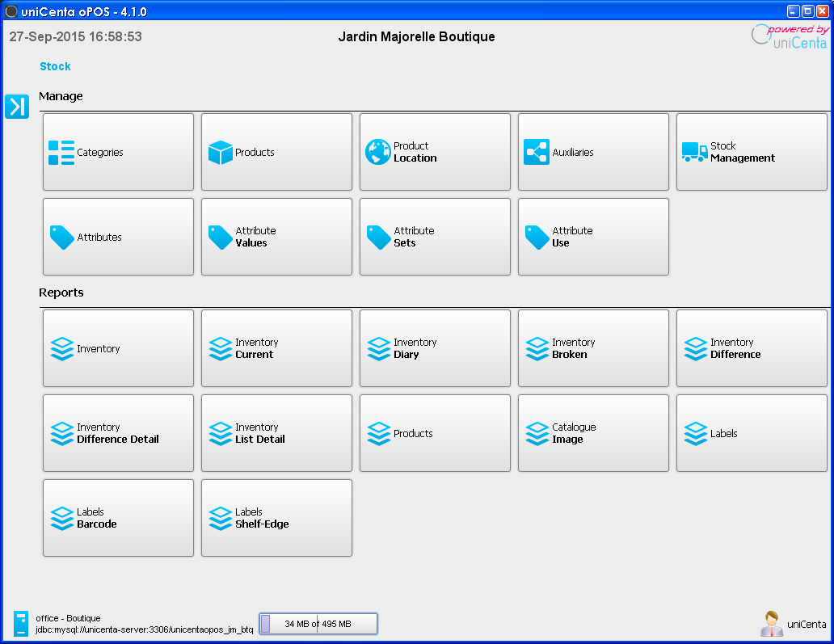Click the Attributes tag icon
This screenshot has width=834, height=644.
pos(61,238)
